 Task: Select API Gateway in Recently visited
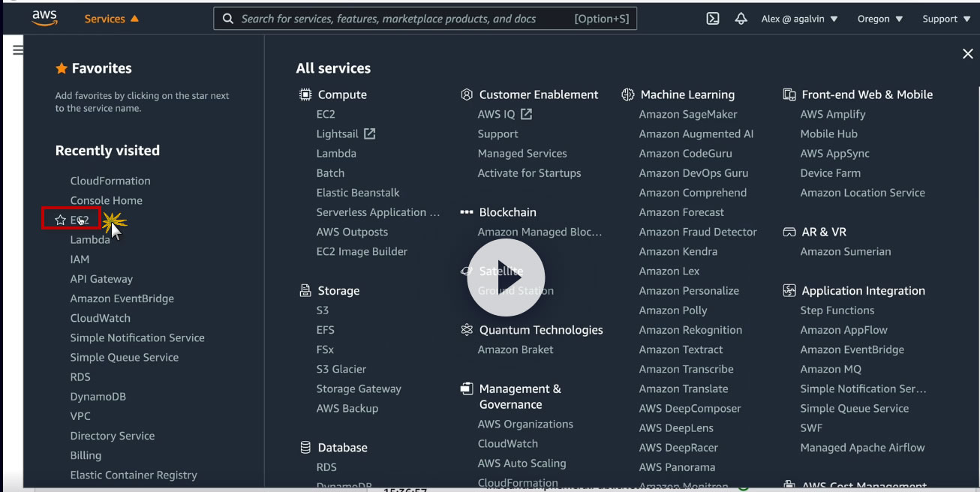(101, 279)
